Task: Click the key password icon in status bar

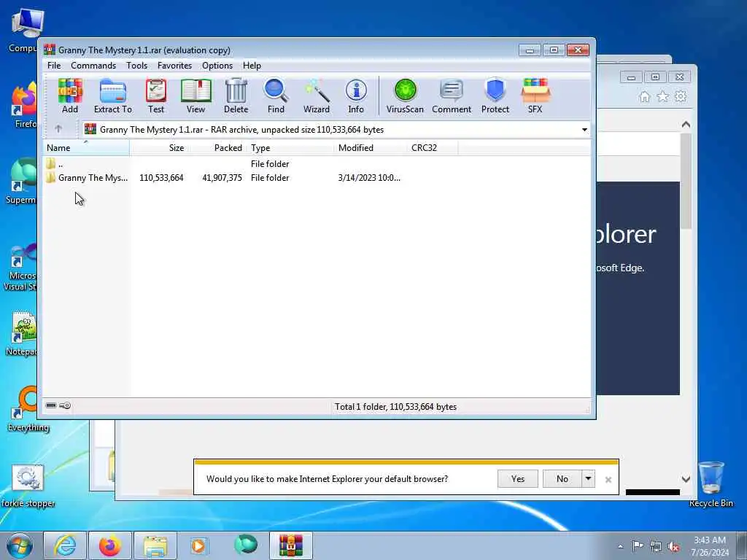Action: pyautogui.click(x=65, y=405)
